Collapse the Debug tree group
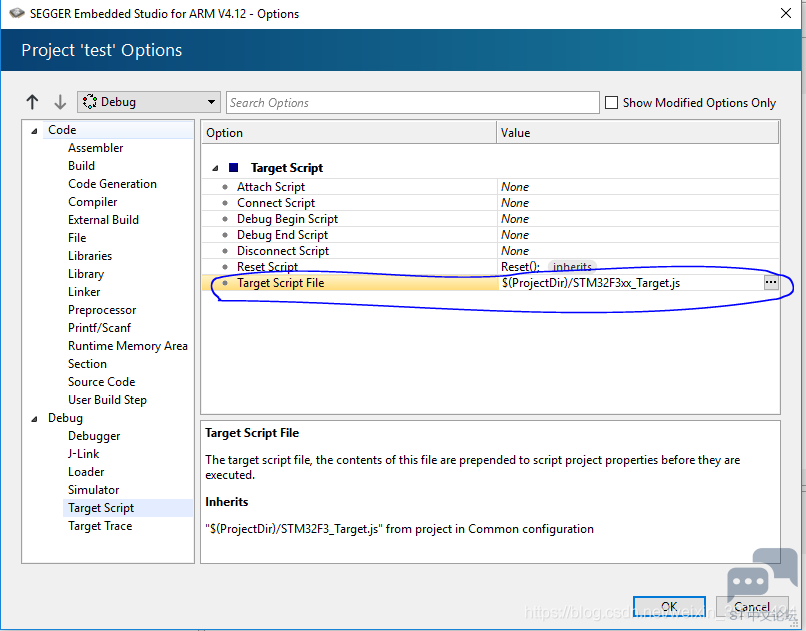 [34, 419]
